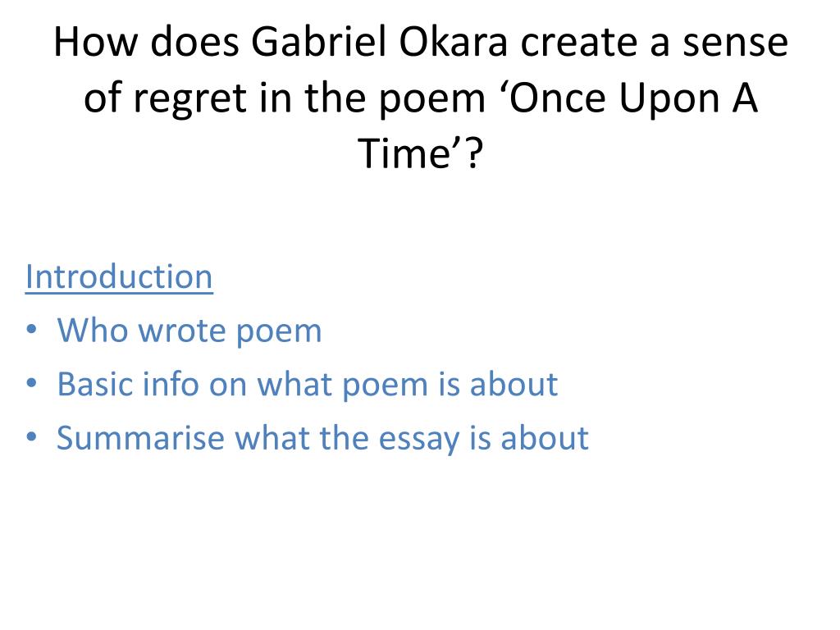Click the word 'Okara' in the title
The width and height of the screenshot is (840, 630).
[x=453, y=43]
